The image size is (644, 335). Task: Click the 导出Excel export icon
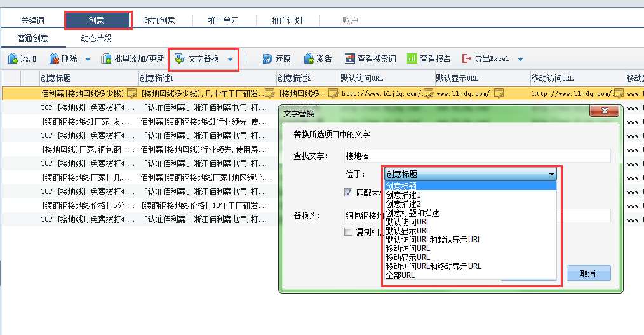coord(467,58)
